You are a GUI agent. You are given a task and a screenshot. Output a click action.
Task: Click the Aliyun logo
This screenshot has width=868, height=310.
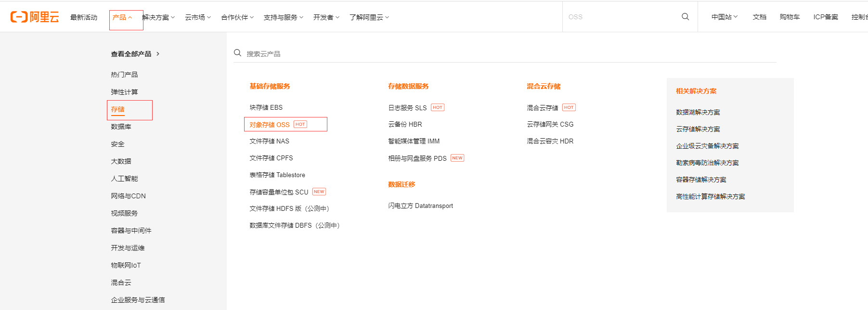(35, 17)
